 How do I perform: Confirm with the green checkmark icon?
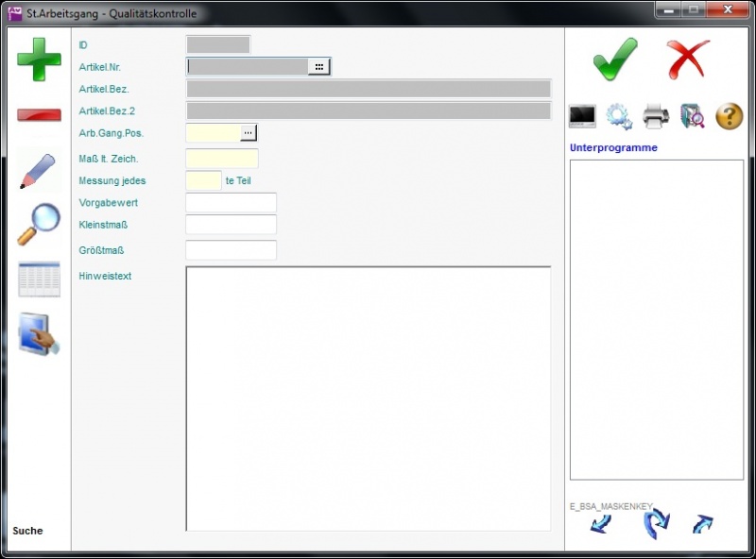[x=615, y=59]
